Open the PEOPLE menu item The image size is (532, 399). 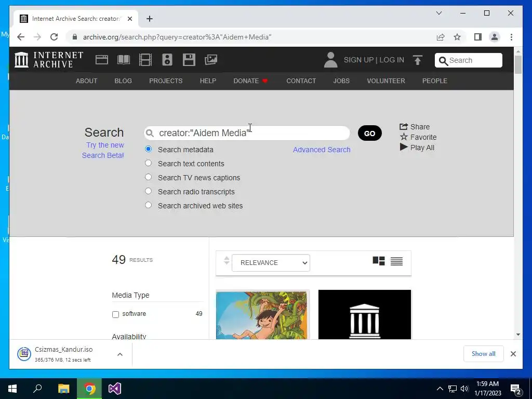point(435,81)
